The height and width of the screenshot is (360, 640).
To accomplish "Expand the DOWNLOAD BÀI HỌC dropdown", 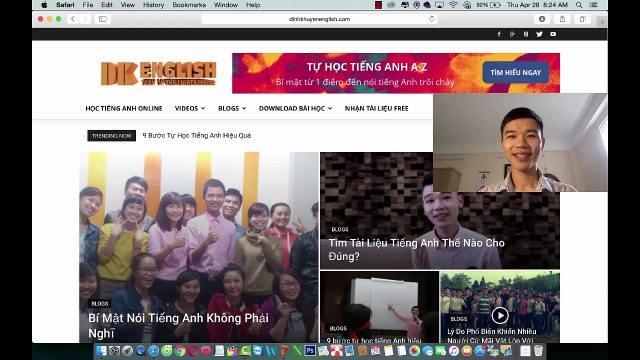I will tap(296, 108).
